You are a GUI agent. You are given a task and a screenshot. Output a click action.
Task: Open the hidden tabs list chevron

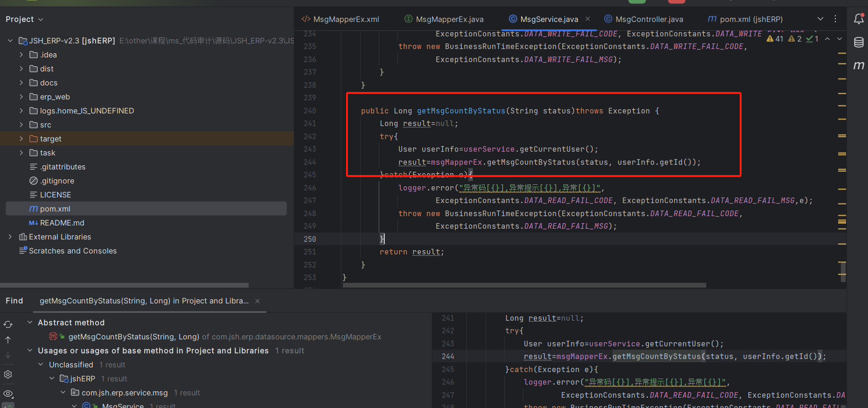820,19
